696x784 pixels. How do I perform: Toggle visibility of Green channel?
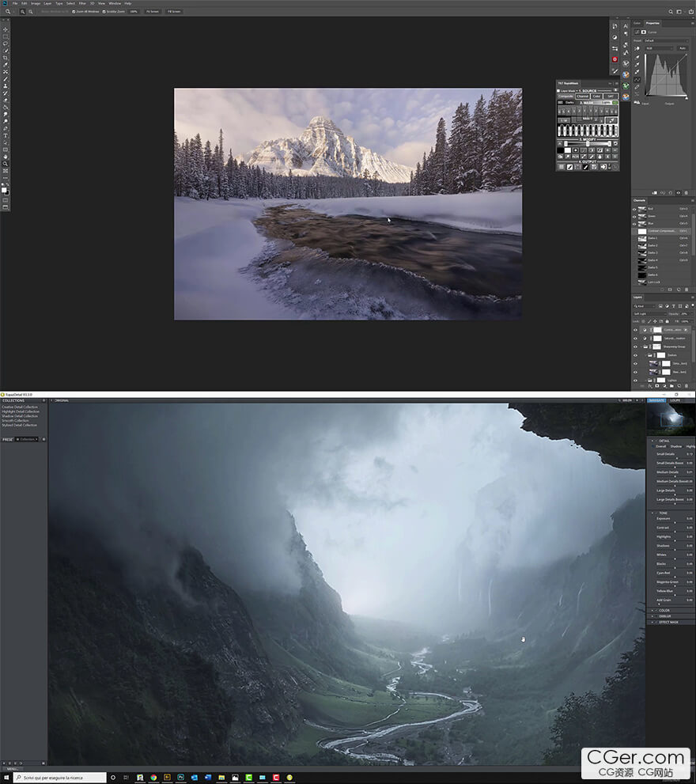pos(634,217)
